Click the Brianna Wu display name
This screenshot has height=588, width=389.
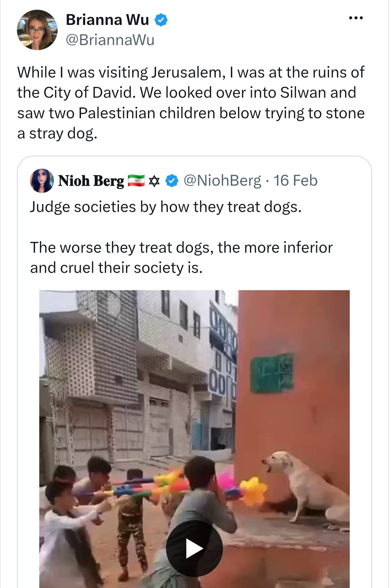tap(107, 20)
